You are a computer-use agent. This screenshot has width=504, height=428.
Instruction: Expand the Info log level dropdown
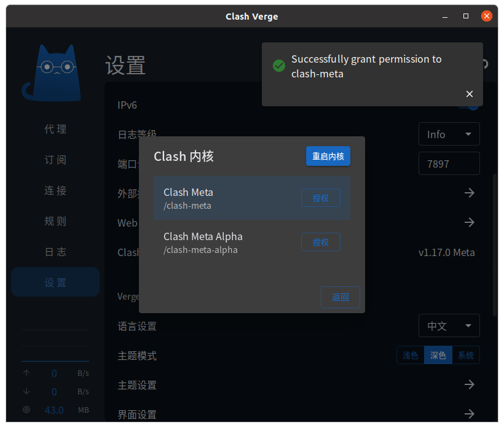click(x=449, y=134)
